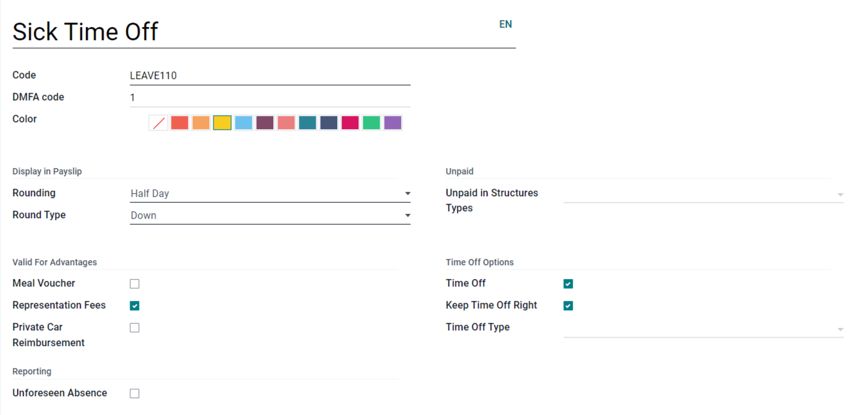Open the Round Type dropdown
The width and height of the screenshot is (868, 415).
(x=407, y=215)
